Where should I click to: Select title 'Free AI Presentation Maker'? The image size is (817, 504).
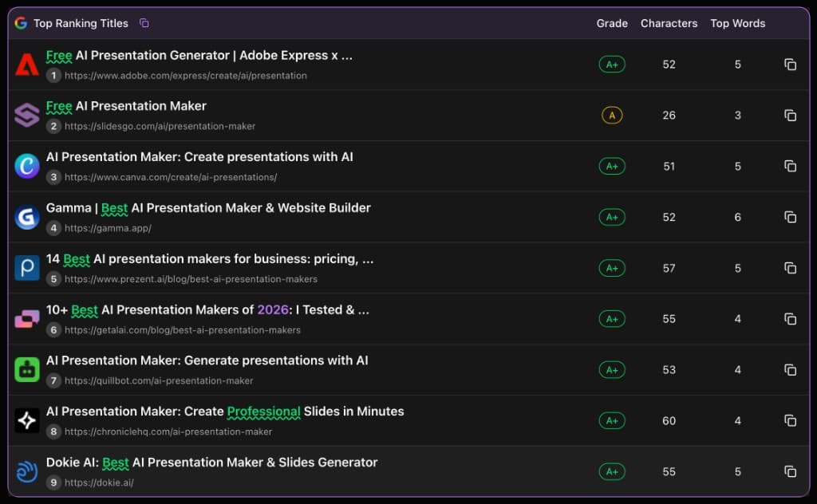tap(126, 106)
